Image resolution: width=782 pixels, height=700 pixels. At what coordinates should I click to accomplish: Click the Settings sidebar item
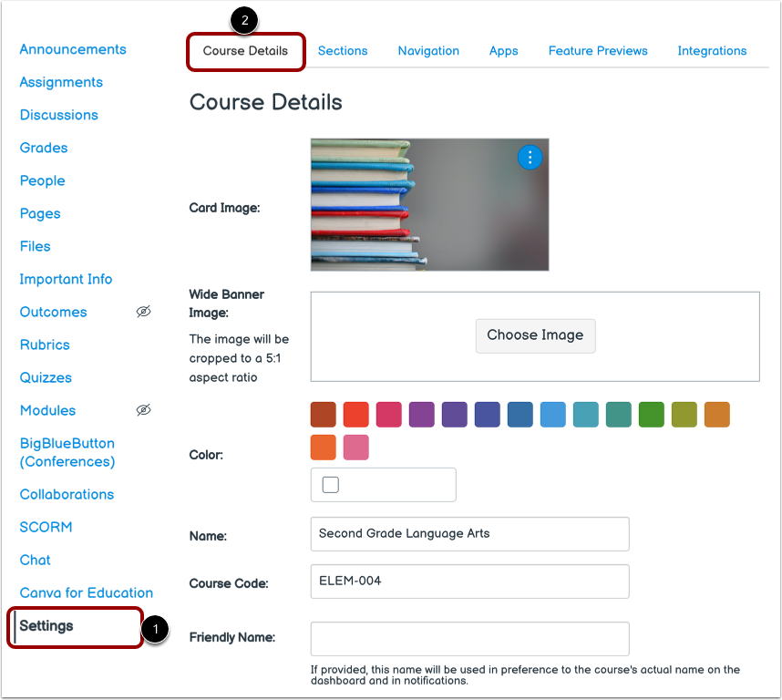point(48,626)
